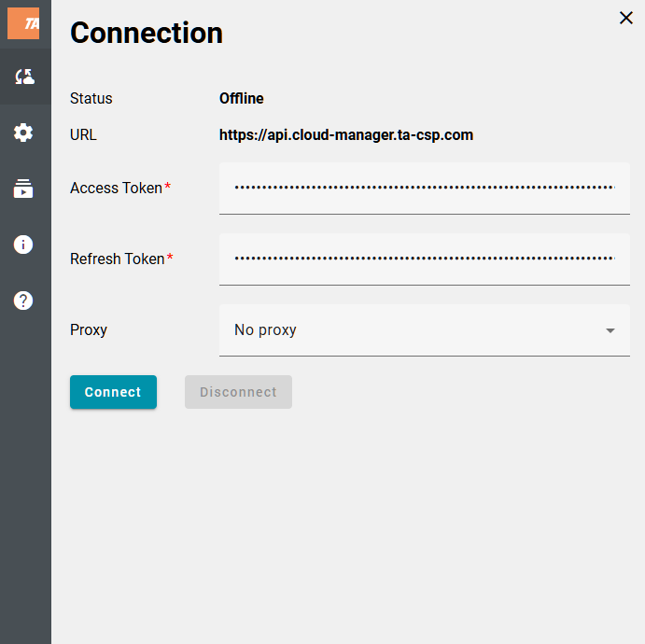Click the Status label text
Viewport: 645px width, 644px height.
[x=91, y=99]
